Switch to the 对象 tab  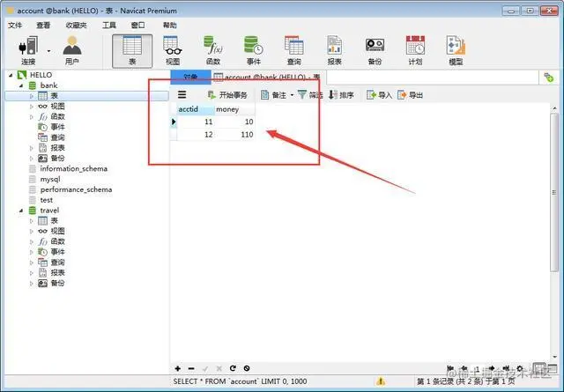tap(190, 77)
